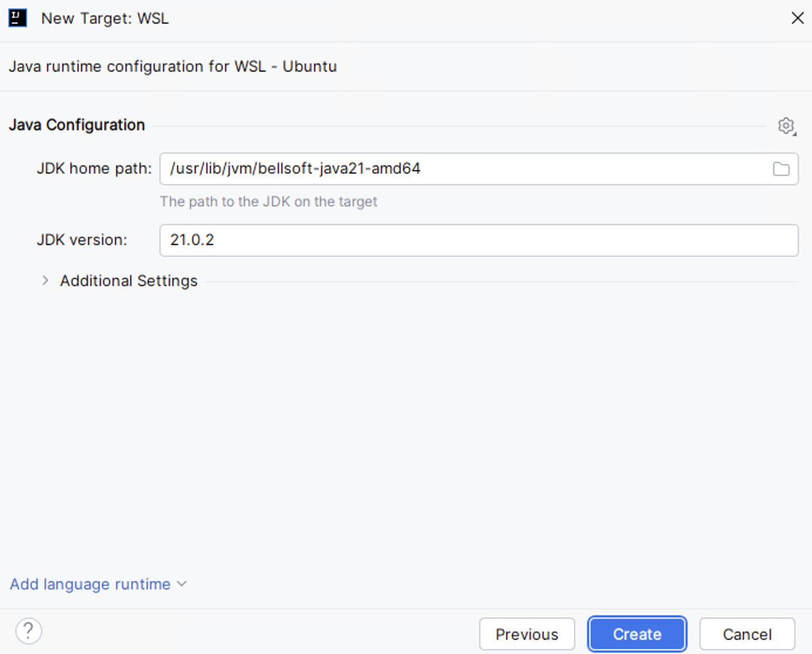Cancel the New Target dialog

click(x=746, y=633)
